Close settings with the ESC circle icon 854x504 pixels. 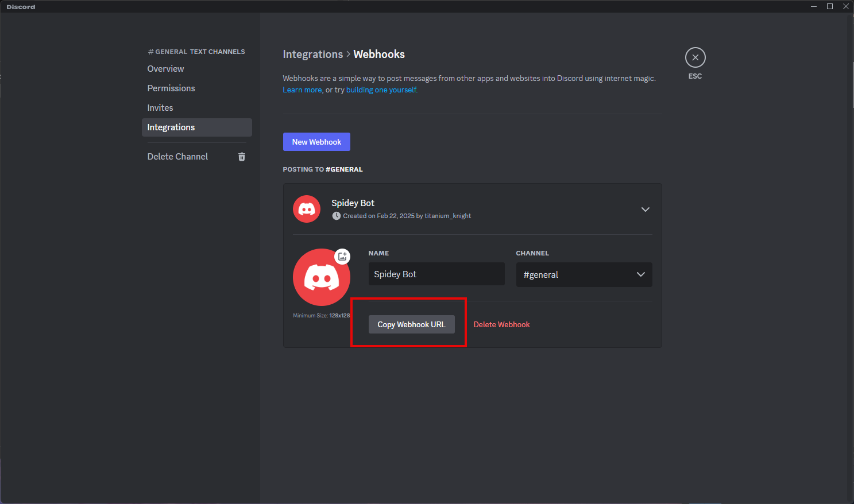coord(695,57)
